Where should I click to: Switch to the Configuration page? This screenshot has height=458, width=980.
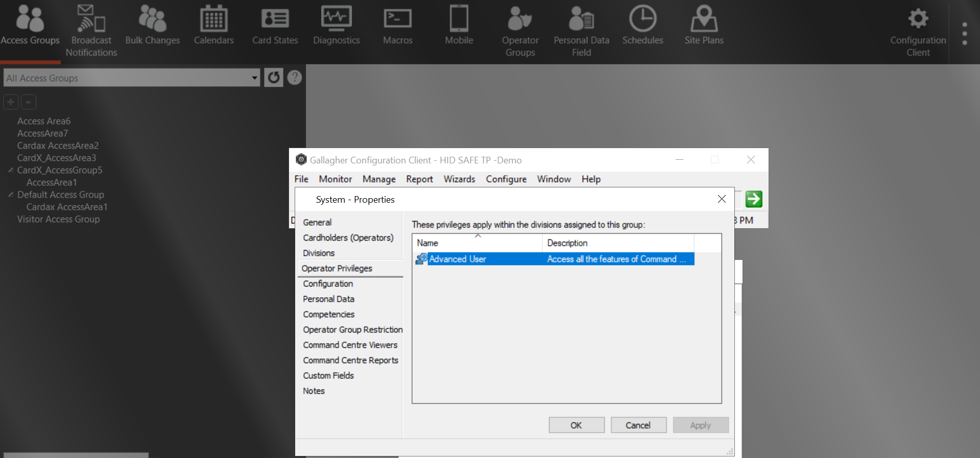[x=328, y=284]
